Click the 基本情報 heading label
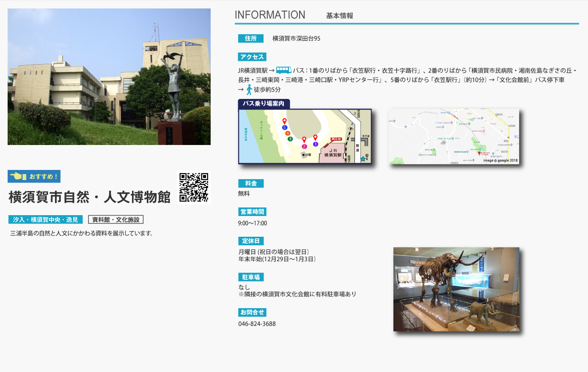588x372 pixels. point(339,16)
